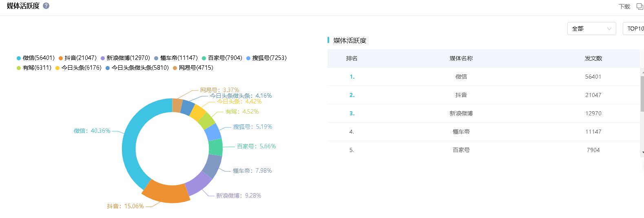Open the TOP10 dropdown

(x=635, y=29)
